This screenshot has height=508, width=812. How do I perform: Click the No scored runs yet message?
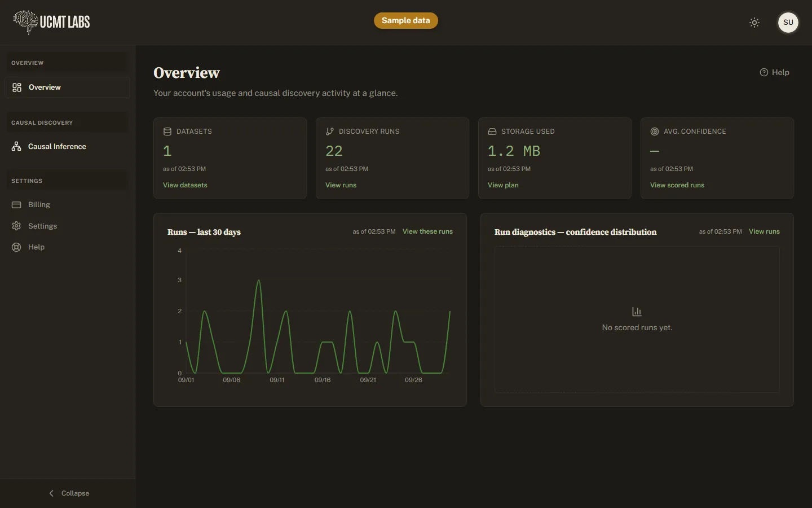pos(637,327)
